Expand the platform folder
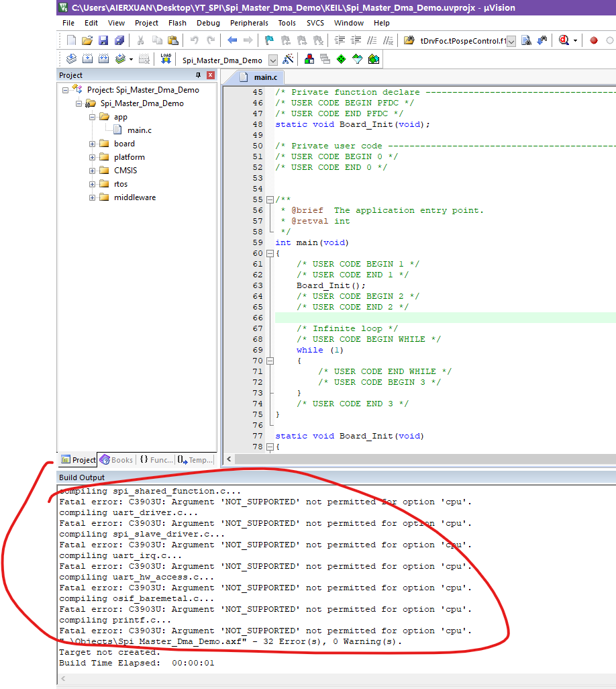Image resolution: width=616 pixels, height=689 pixels. [92, 157]
